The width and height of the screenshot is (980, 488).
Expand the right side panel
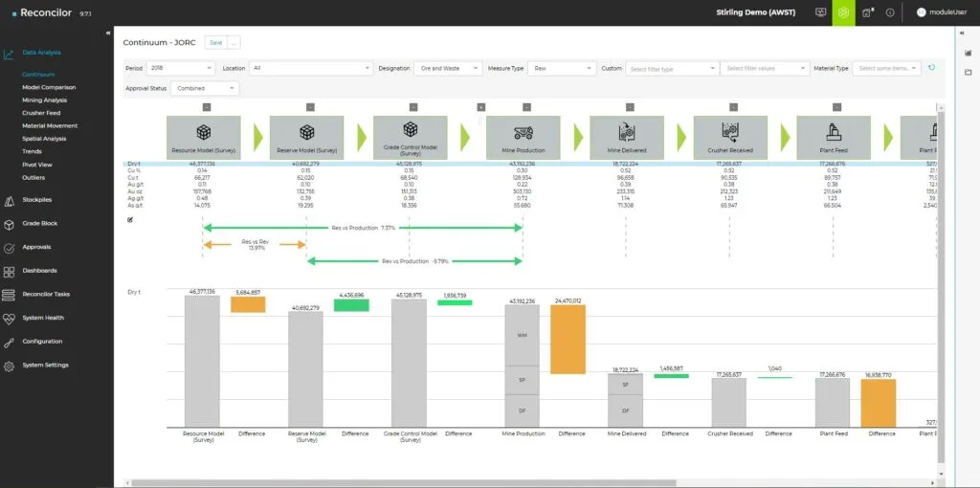[961, 33]
